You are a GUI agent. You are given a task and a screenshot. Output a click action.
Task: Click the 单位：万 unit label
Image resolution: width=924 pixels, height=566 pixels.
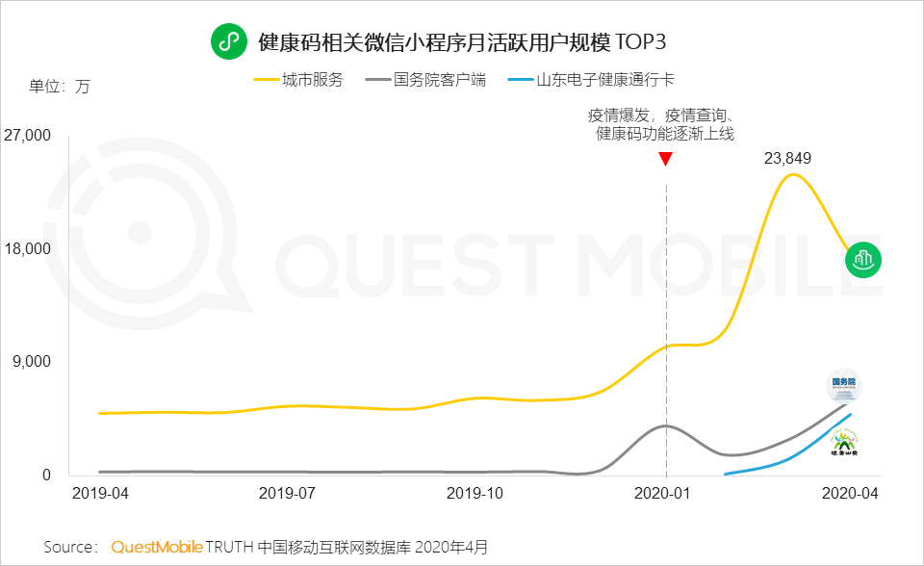59,87
